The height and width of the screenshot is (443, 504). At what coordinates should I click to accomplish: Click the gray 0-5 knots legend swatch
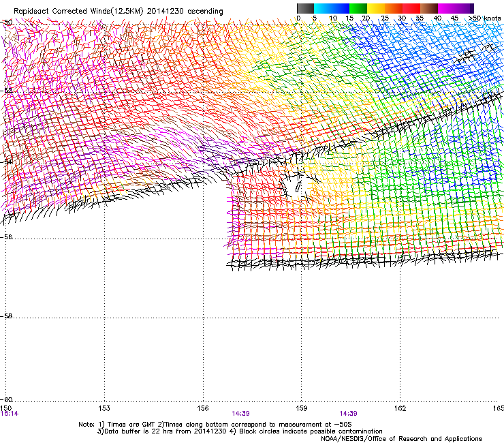coord(305,8)
